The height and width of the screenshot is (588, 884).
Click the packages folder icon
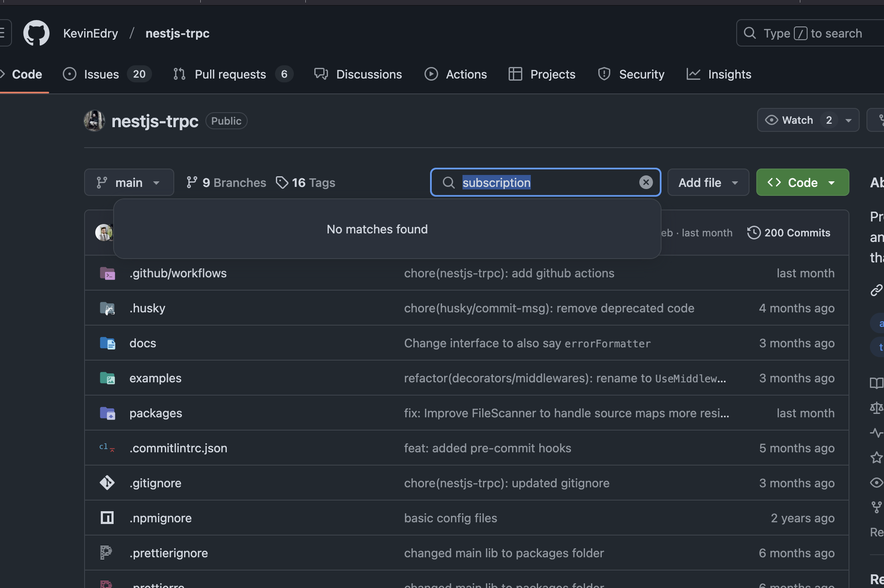[x=107, y=413]
